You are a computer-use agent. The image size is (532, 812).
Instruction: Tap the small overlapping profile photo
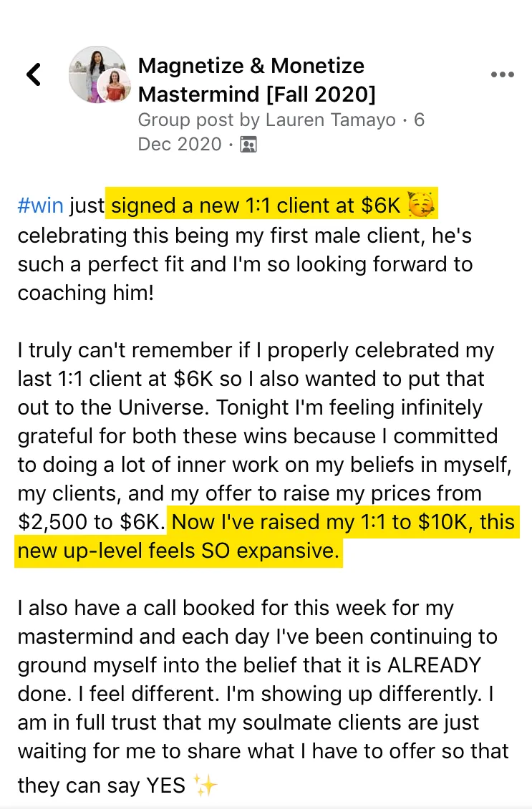pos(115,86)
